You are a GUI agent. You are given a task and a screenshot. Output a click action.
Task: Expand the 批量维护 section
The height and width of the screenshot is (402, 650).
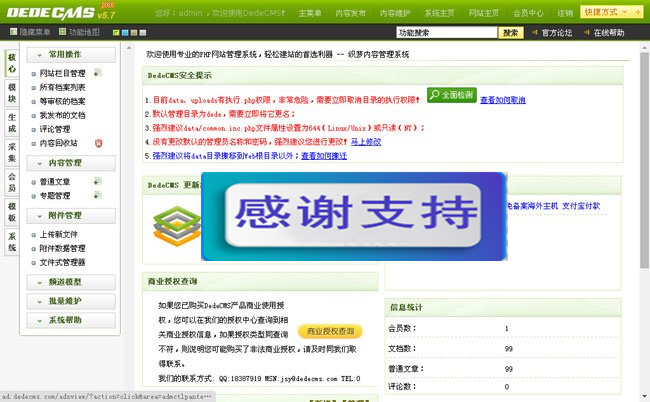pos(71,301)
